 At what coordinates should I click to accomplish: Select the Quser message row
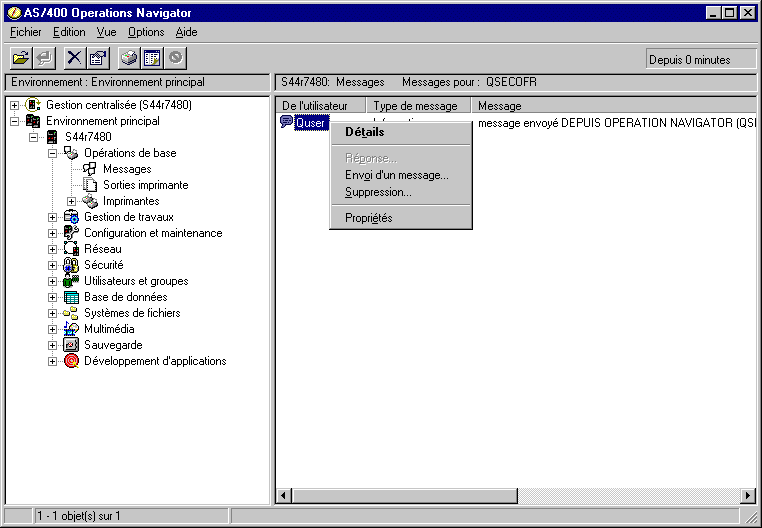(312, 123)
